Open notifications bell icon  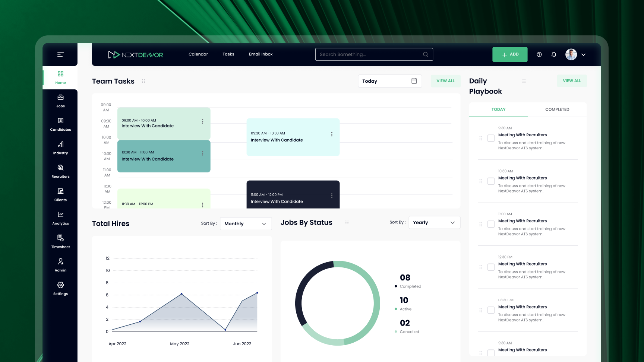point(554,54)
